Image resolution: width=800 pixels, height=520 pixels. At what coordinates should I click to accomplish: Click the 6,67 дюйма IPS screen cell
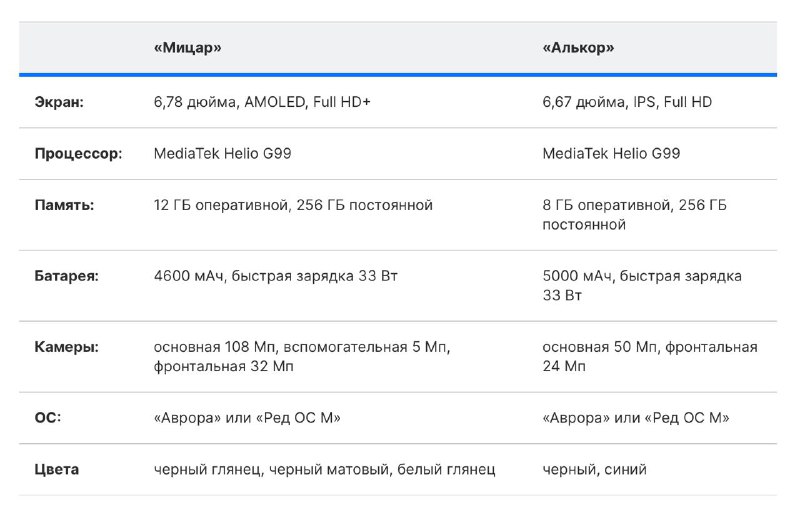pyautogui.click(x=627, y=102)
